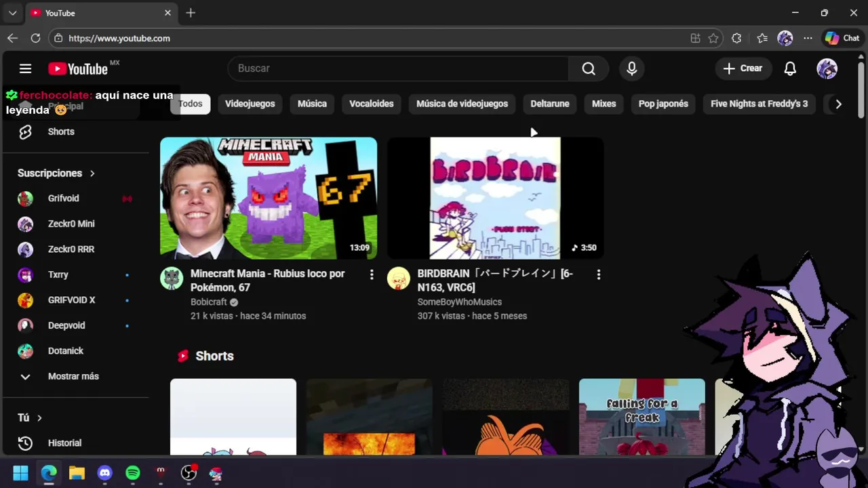Open the BIRDBRAIN video title
Image resolution: width=868 pixels, height=488 pixels.
coord(495,281)
